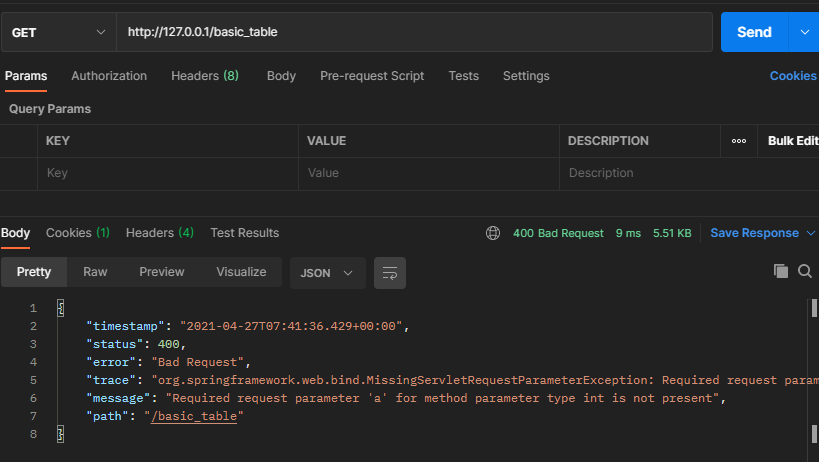The width and height of the screenshot is (819, 462).
Task: Open the Settings tab
Action: click(x=526, y=76)
